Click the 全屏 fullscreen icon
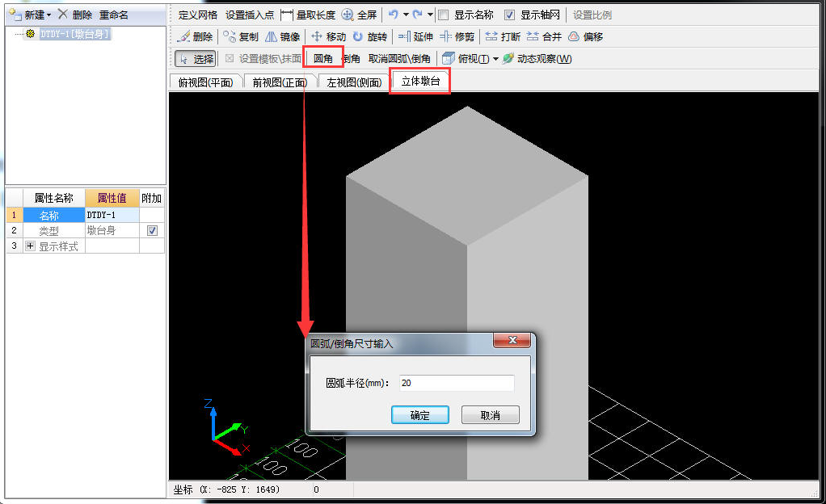The image size is (826, 504). [348, 15]
